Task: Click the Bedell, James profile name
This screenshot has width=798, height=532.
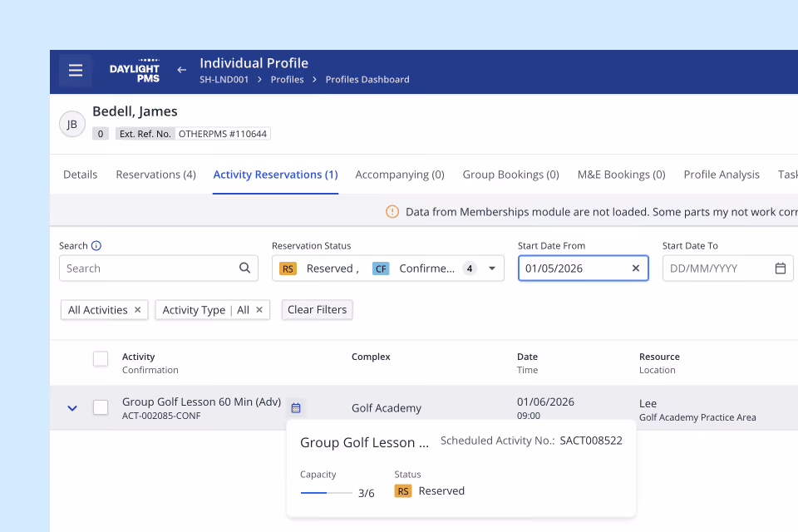Action: pyautogui.click(x=135, y=111)
